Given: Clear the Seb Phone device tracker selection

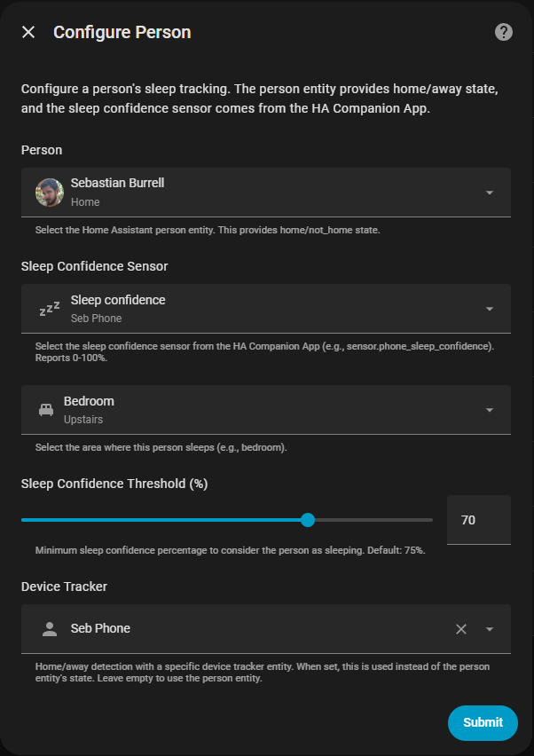Looking at the screenshot, I should 461,629.
